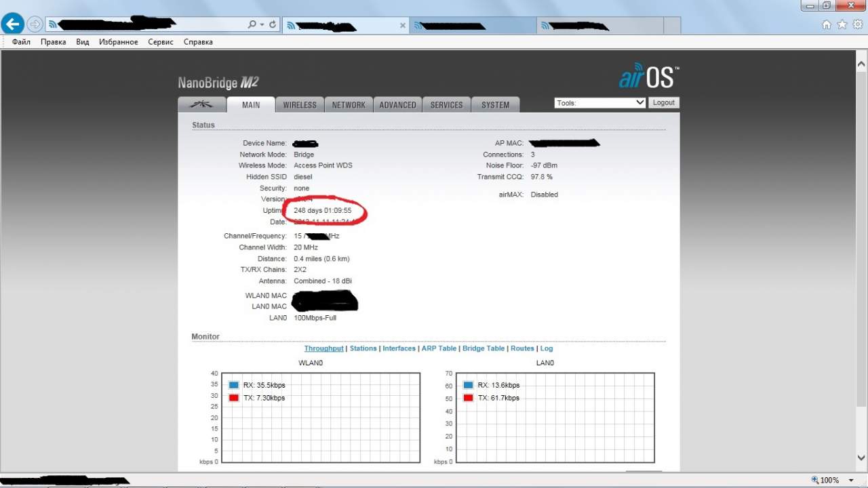Click the browser Forward arrow button
This screenshot has width=868, height=488.
coord(35,24)
